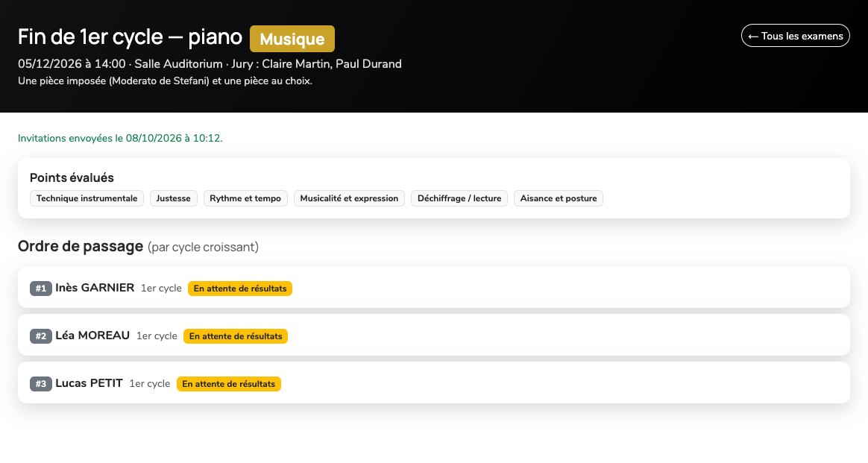This screenshot has height=463, width=868.
Task: Select the Rythme et tempo tag
Action: 245,198
